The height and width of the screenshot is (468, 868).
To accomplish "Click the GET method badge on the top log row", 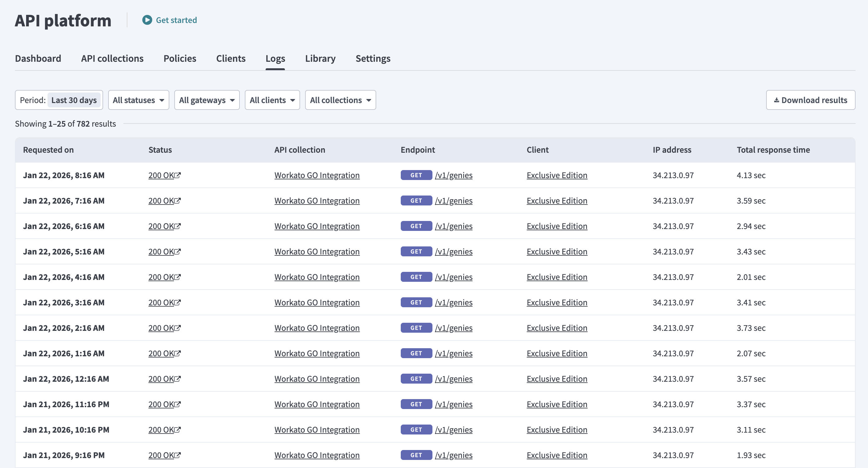I will (416, 175).
